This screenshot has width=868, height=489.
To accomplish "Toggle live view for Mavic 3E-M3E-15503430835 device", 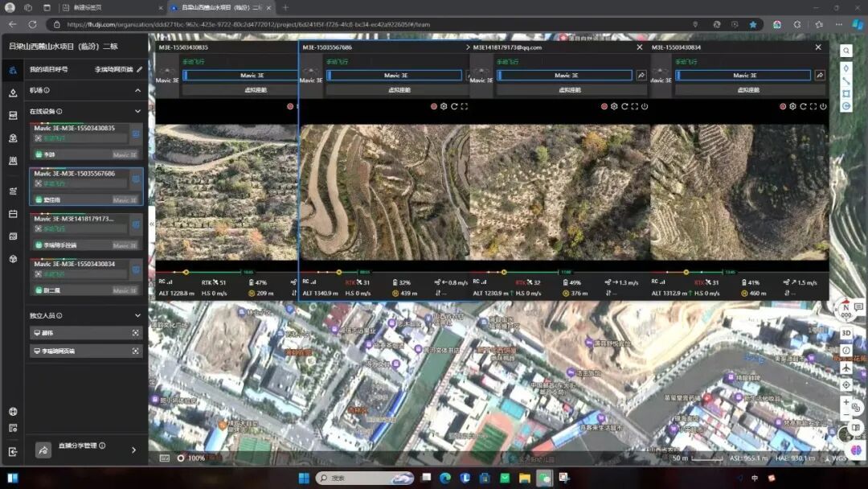I will point(136,134).
